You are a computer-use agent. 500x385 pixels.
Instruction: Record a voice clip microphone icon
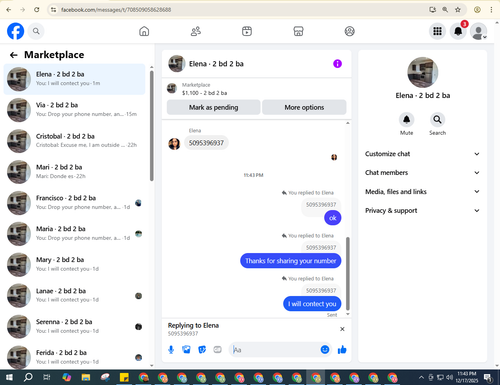171,350
